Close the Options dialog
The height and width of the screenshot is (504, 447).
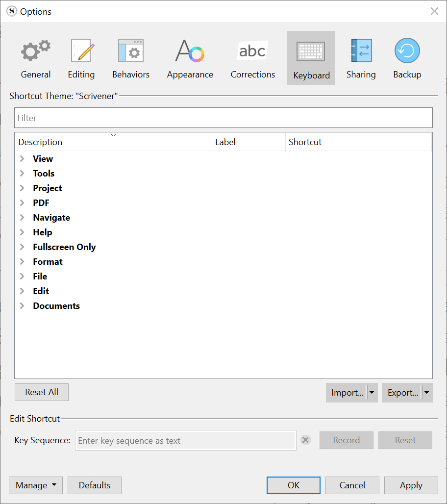434,11
